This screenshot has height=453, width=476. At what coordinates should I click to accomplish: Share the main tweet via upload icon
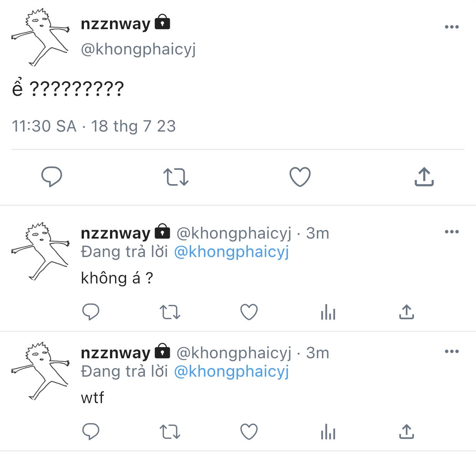(424, 176)
